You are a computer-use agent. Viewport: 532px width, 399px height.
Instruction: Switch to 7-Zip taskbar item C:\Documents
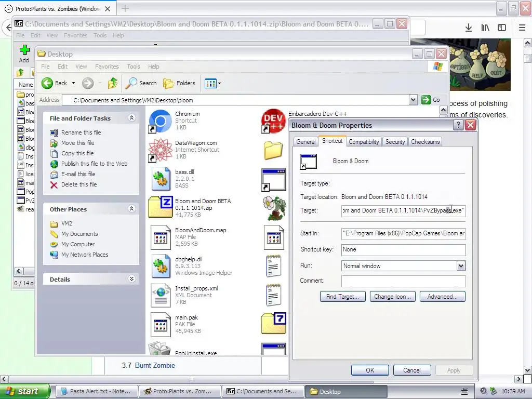coord(263,391)
